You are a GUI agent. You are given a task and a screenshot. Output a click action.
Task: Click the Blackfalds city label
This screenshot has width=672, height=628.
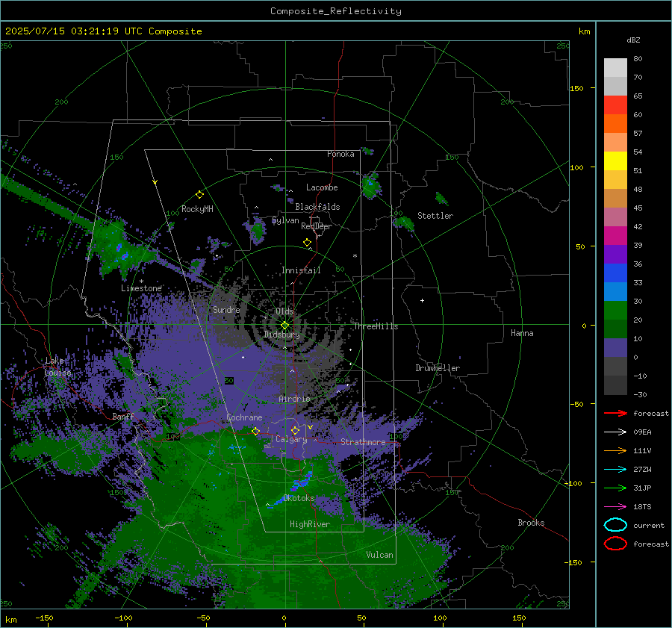[317, 207]
